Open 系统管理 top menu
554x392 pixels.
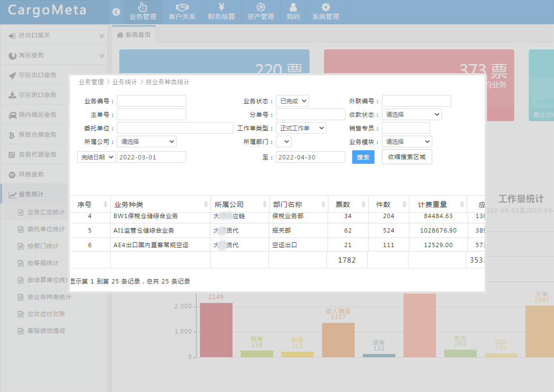pyautogui.click(x=326, y=12)
